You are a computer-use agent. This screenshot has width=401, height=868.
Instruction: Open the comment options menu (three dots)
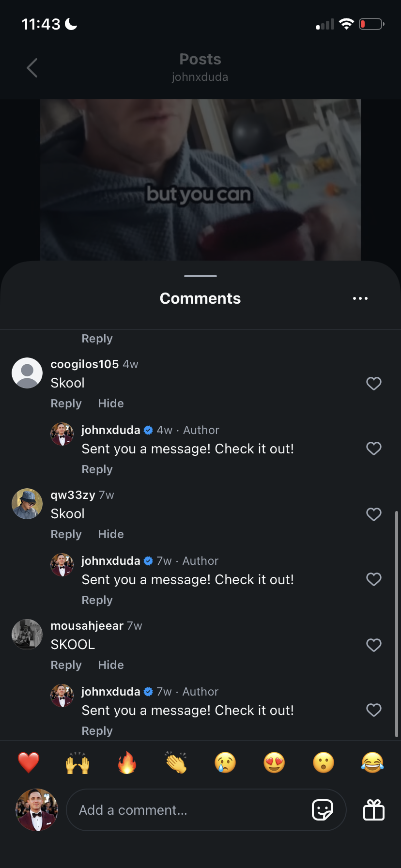tap(360, 298)
